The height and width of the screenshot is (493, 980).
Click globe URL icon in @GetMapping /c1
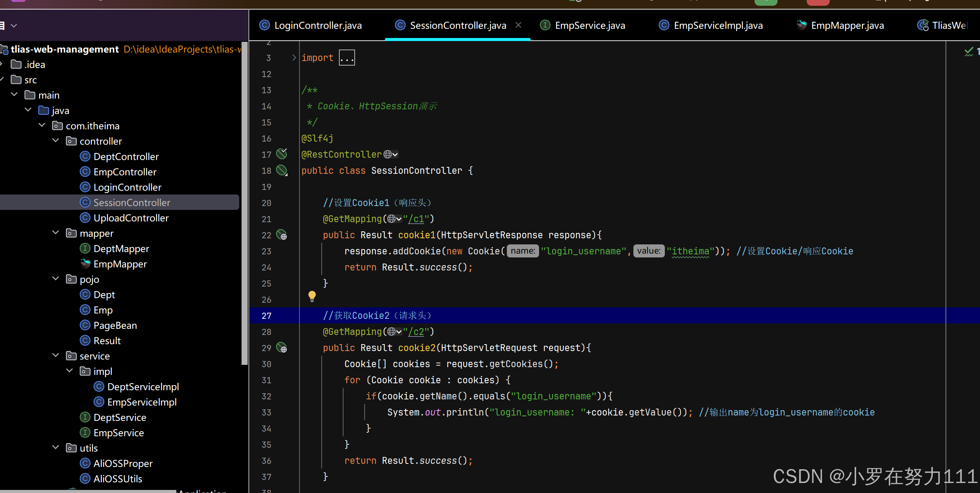coord(392,219)
